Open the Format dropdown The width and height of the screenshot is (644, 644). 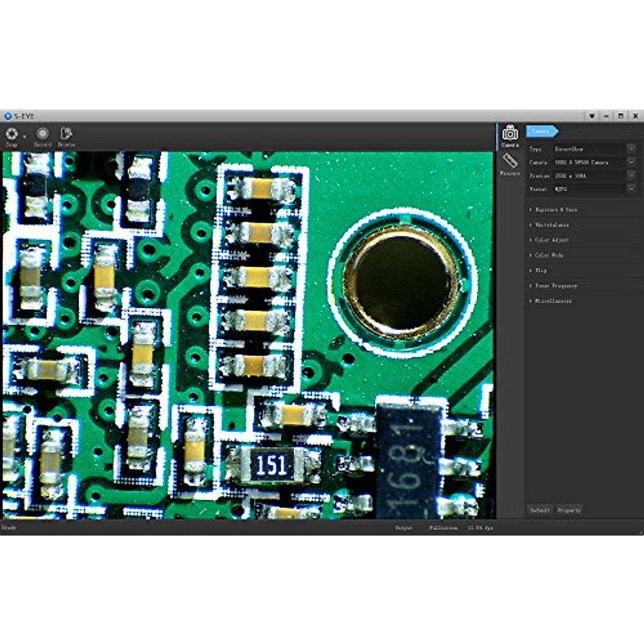(x=631, y=189)
